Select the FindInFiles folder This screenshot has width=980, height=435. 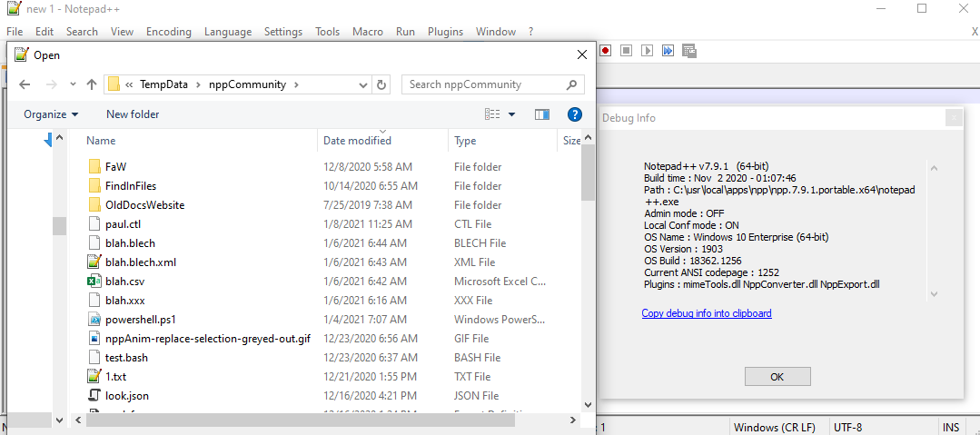(131, 185)
